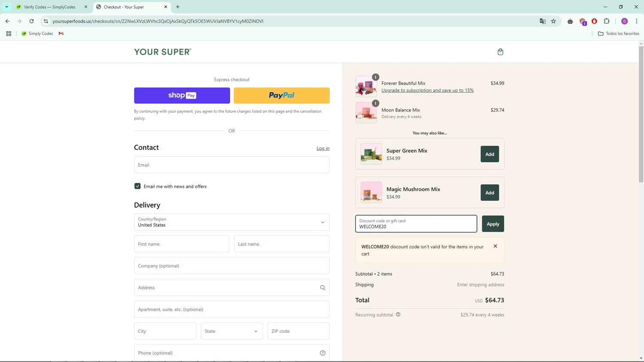Screen dimensions: 644x362
Task: Close the Verify Codes — SimplyCodes tab
Action: (86, 7)
